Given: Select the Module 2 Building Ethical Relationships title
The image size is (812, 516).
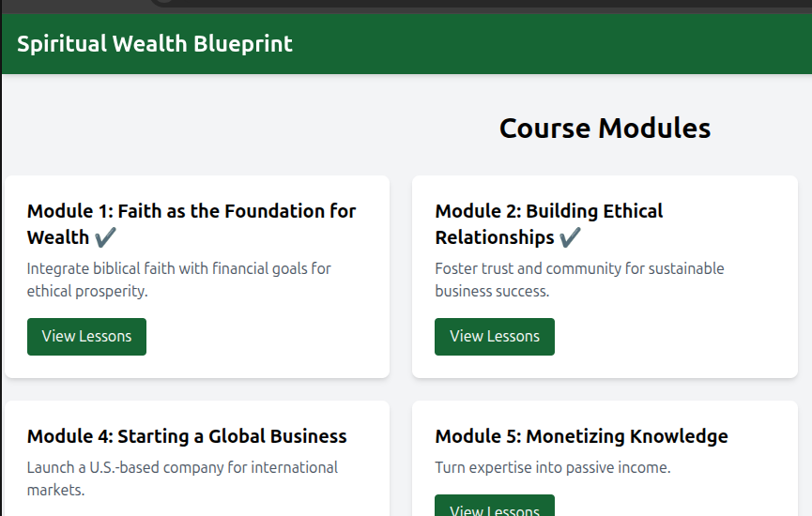Looking at the screenshot, I should [548, 211].
